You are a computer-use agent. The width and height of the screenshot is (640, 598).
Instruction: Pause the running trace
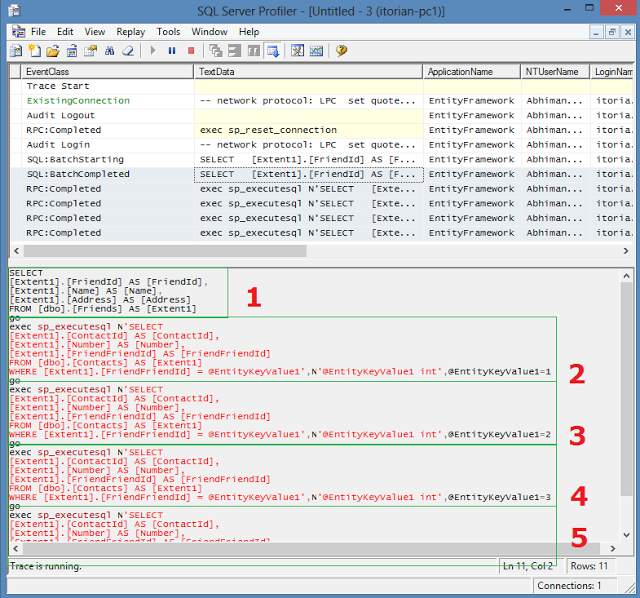tap(172, 50)
